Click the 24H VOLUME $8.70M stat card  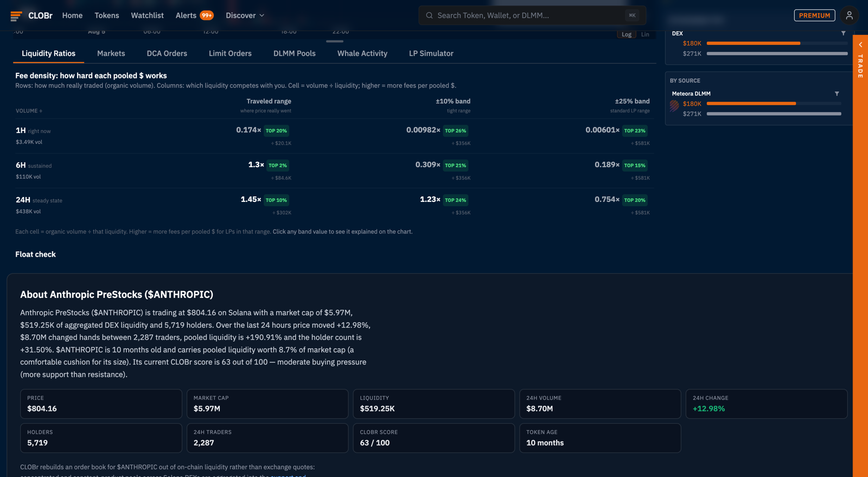pos(600,404)
